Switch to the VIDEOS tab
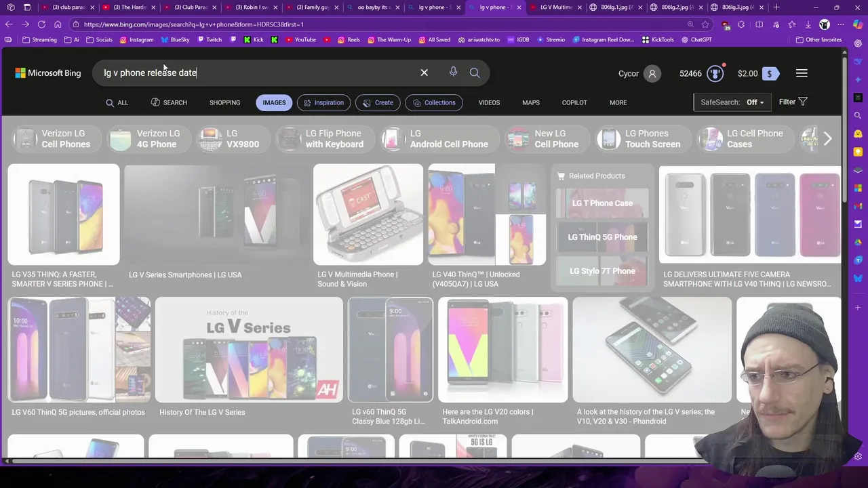 [x=489, y=102]
